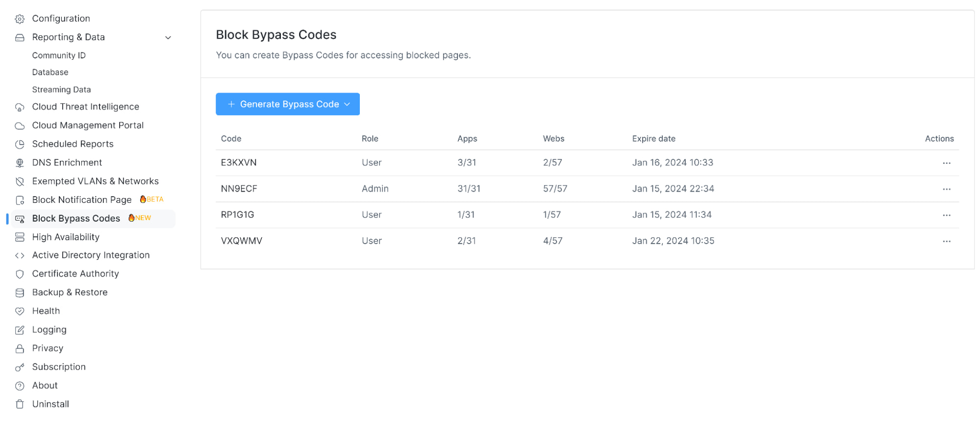This screenshot has height=425, width=980.
Task: Go to Cloud Management Portal
Action: click(88, 125)
